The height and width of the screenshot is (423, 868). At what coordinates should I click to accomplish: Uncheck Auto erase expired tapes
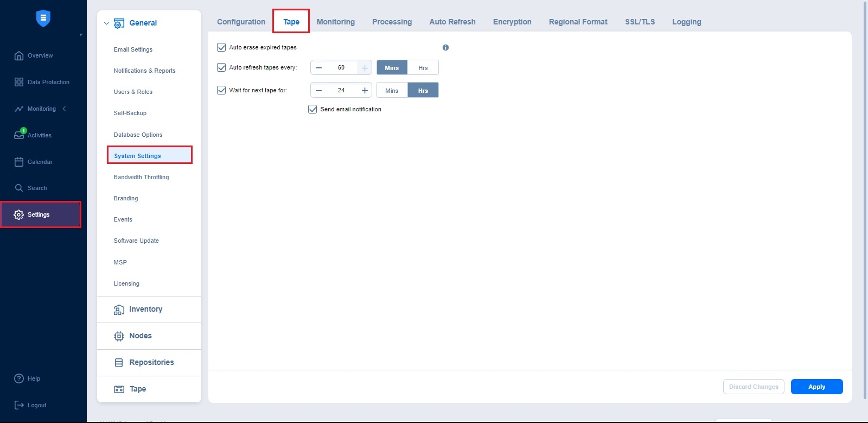click(x=221, y=47)
